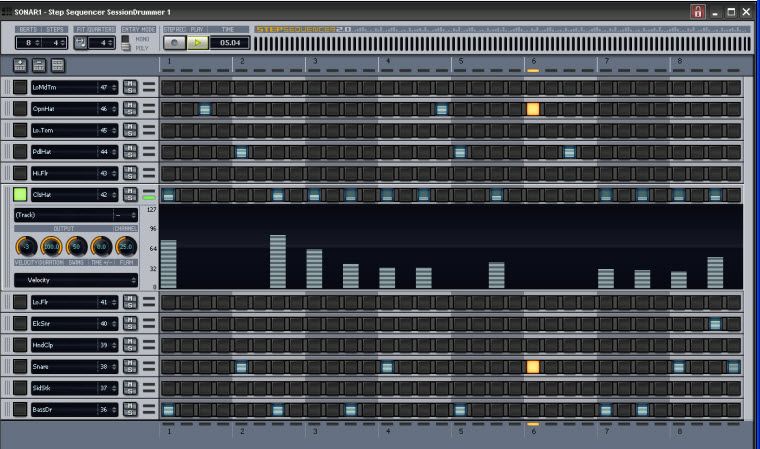
Task: Mute the Lo-Flr row
Action: coord(130,299)
